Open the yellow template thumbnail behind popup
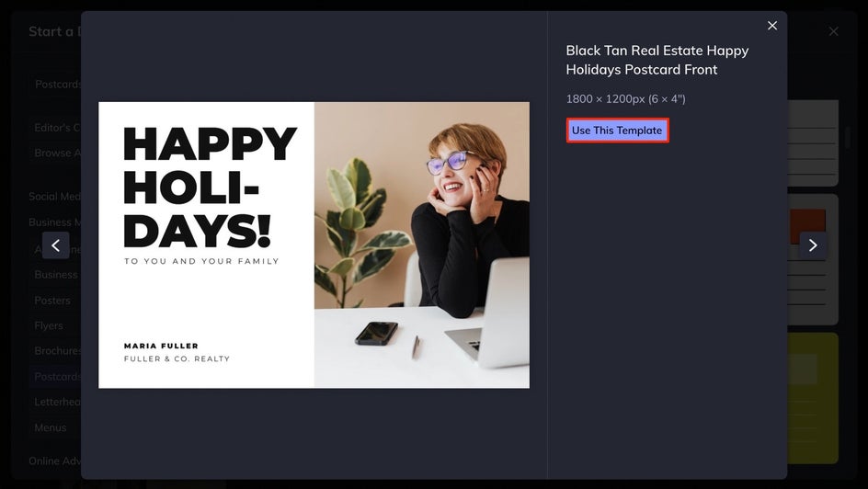 tap(813, 398)
